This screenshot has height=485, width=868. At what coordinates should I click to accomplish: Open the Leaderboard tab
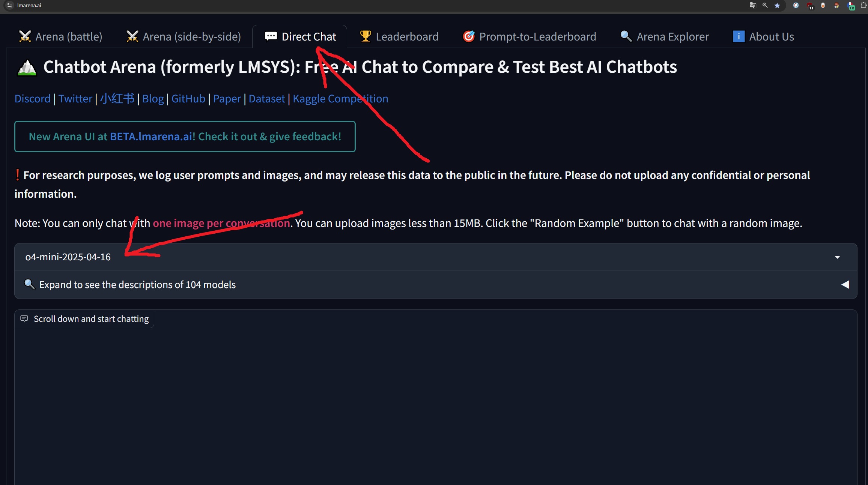click(x=399, y=36)
